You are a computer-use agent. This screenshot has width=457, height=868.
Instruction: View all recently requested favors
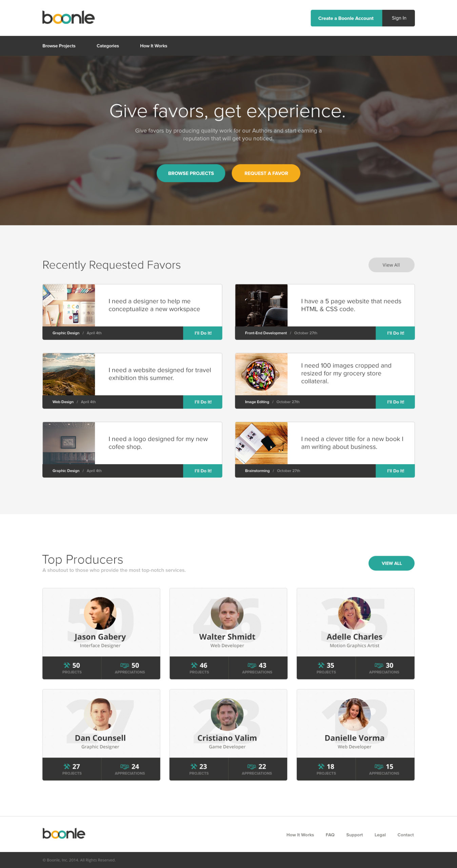[x=391, y=265]
